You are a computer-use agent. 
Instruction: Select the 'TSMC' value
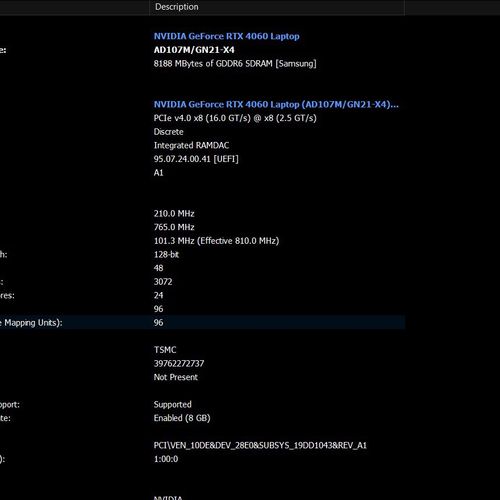[165, 350]
